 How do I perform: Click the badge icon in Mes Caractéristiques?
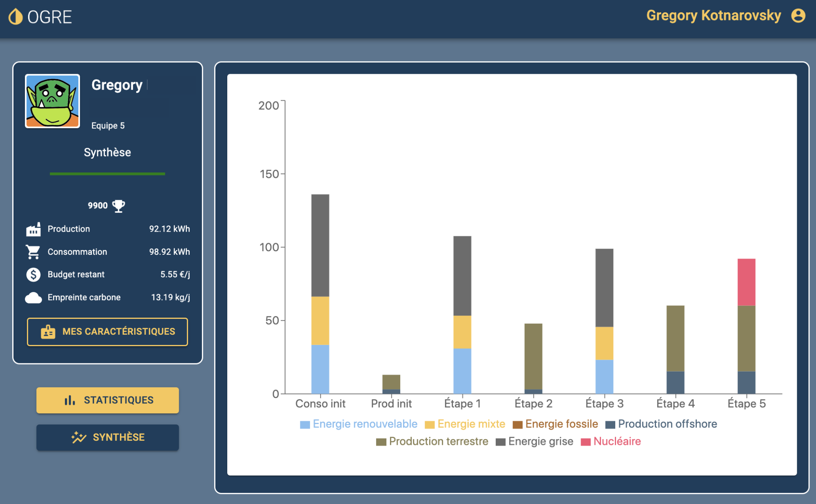pos(48,332)
